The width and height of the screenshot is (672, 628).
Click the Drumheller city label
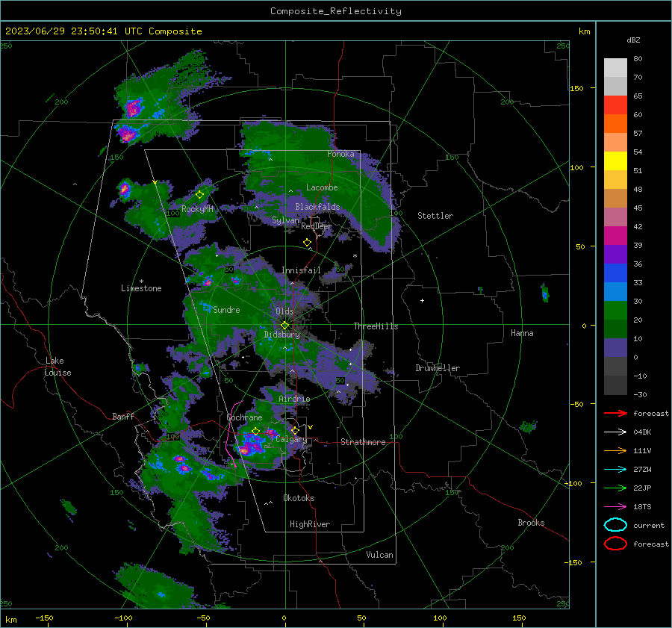click(438, 368)
